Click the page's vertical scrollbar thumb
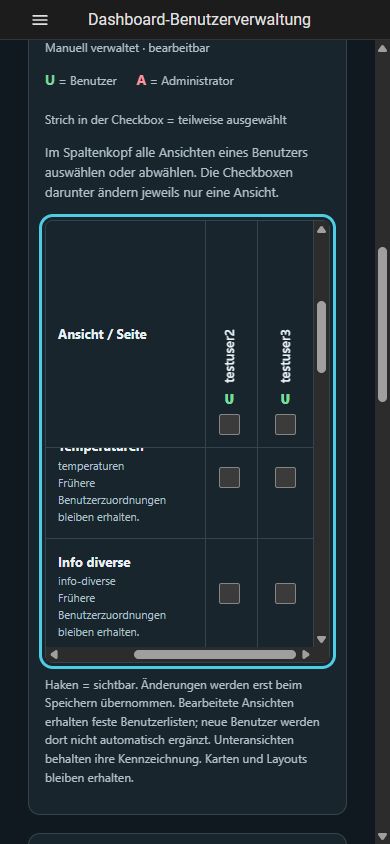This screenshot has width=390, height=844. (382, 325)
